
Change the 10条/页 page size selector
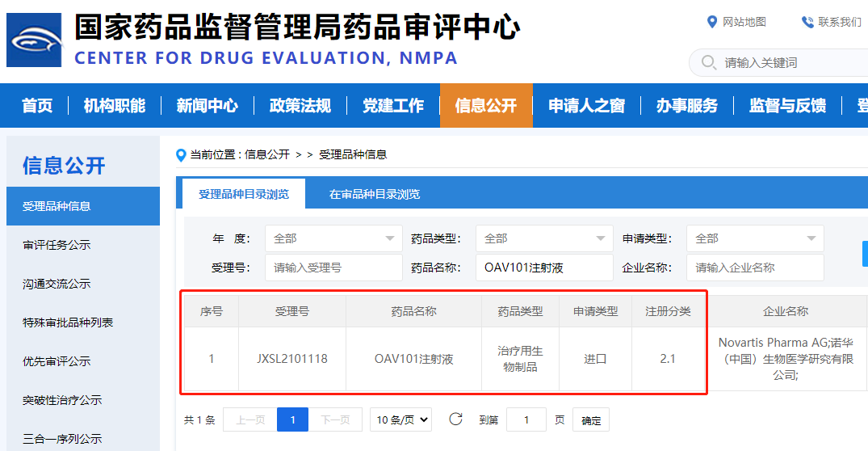click(400, 419)
